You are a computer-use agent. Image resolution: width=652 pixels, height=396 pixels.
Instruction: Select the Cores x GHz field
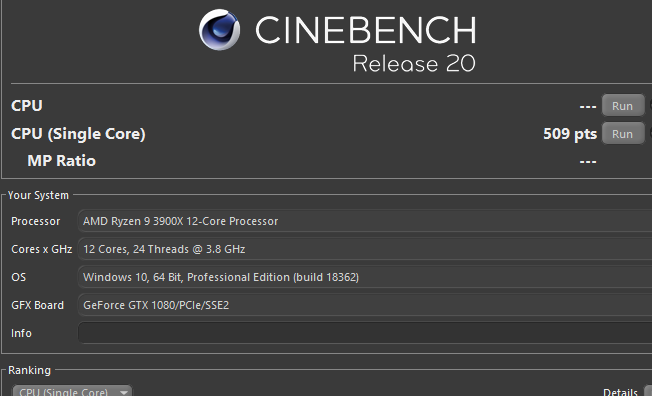pos(365,249)
